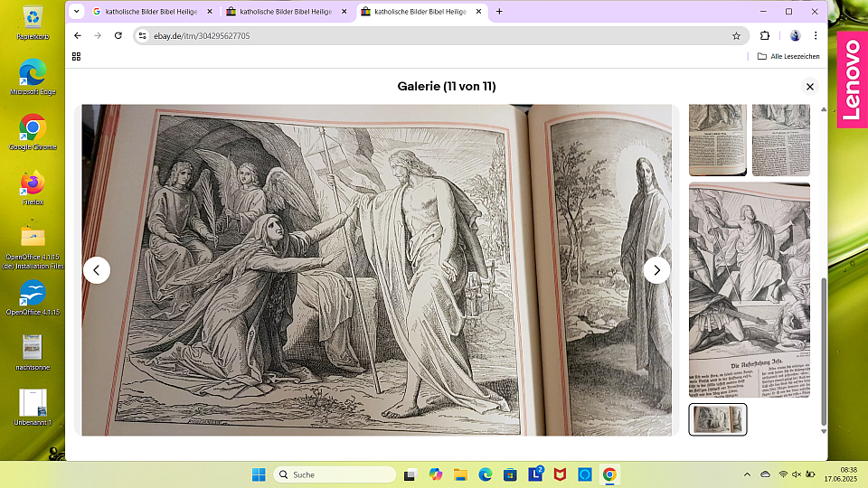Click the Lenovo sidebar banner

852,80
